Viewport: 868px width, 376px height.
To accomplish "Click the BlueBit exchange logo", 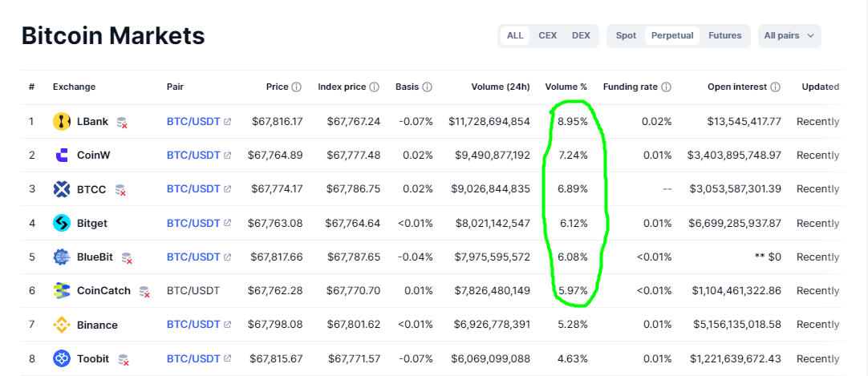I will (62, 257).
